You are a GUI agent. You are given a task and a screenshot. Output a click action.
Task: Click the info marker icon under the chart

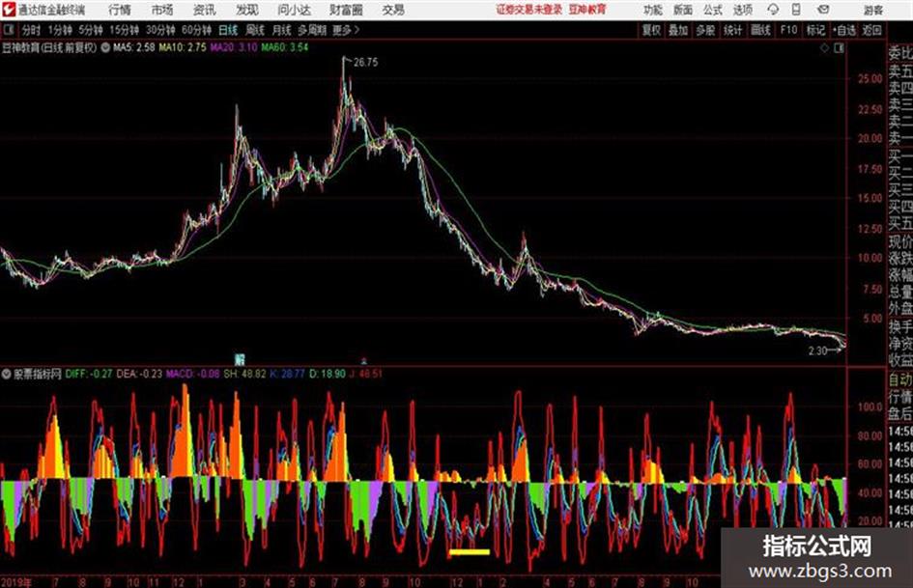(240, 358)
